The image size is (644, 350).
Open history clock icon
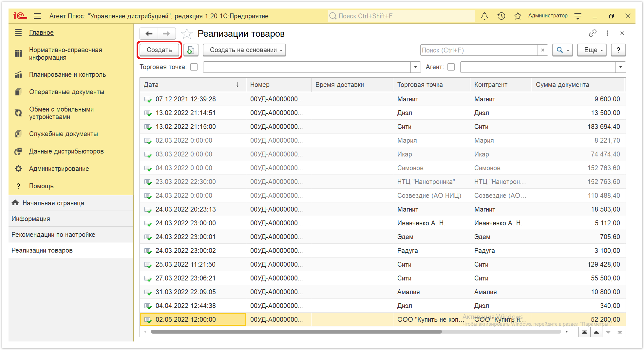tap(501, 16)
